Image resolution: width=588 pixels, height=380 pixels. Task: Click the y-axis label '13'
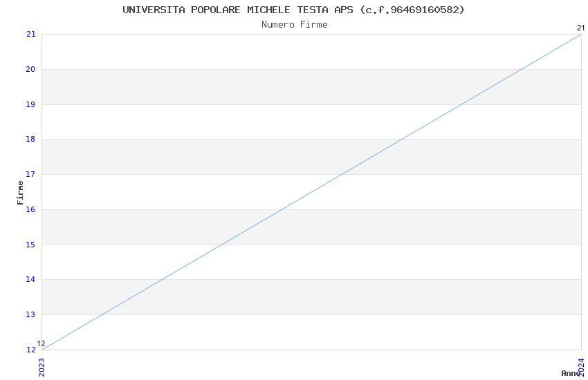30,314
